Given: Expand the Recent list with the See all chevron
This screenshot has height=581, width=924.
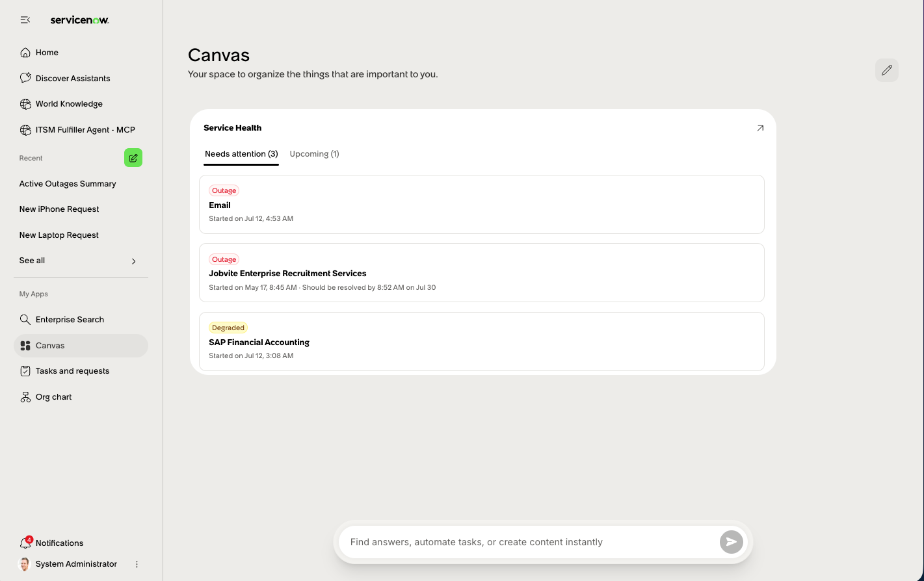Looking at the screenshot, I should (x=134, y=261).
